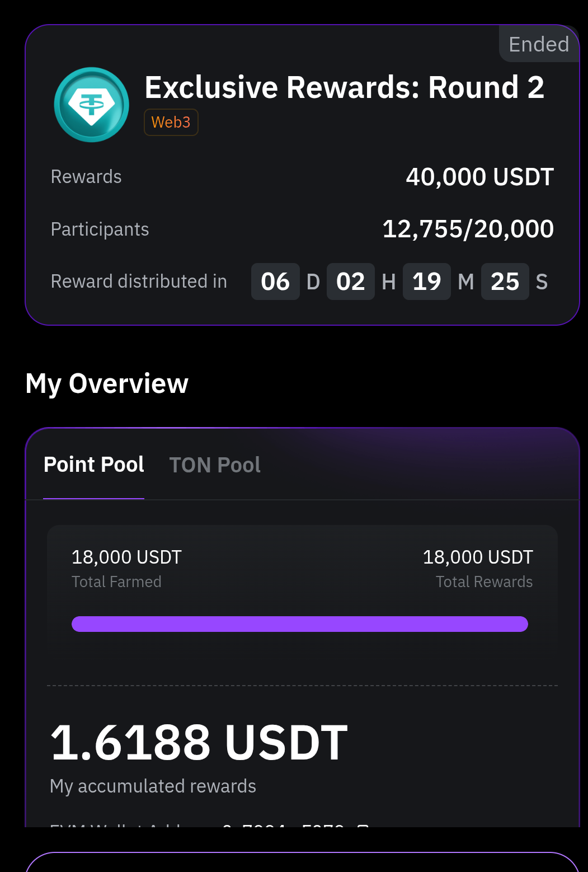Click the My Overview heading
The image size is (588, 872).
coord(107,384)
